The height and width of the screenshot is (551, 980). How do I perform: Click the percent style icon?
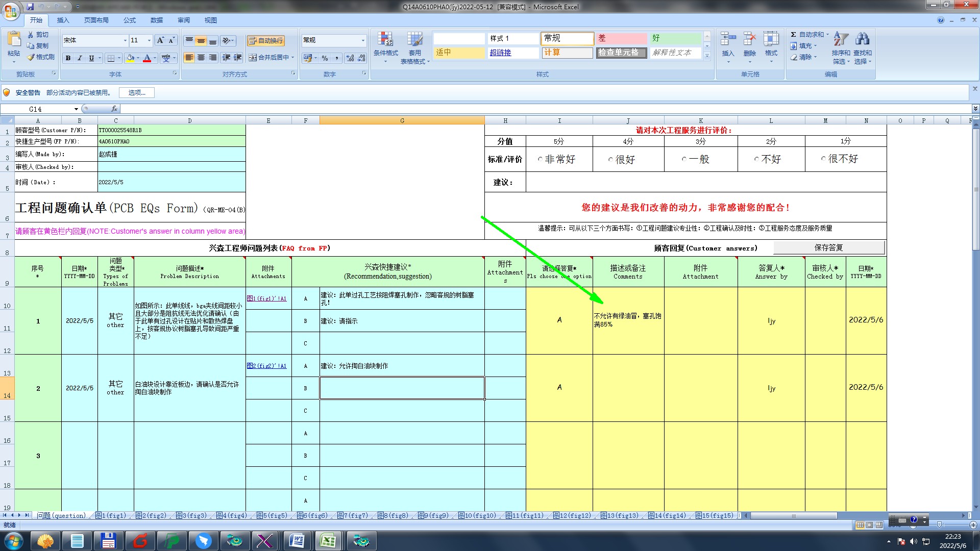point(325,58)
